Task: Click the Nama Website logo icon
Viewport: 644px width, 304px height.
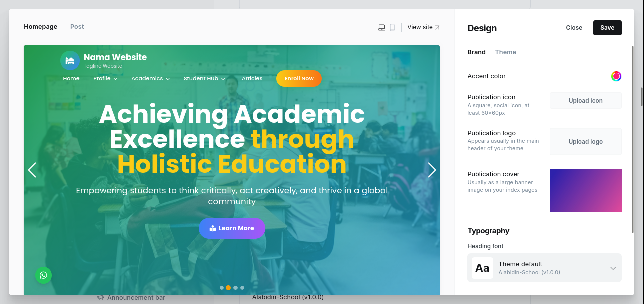Action: (70, 61)
